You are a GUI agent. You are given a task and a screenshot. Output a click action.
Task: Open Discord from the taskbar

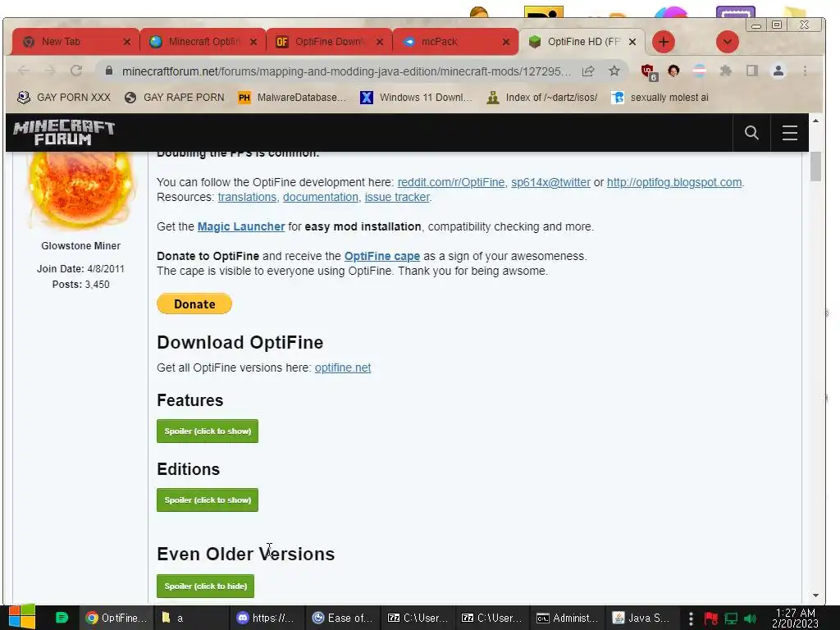[267, 618]
